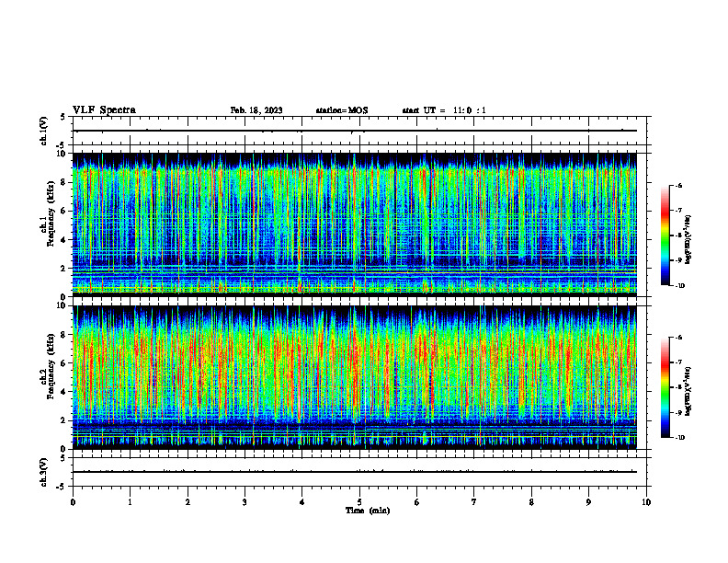This screenshot has height=563, width=728.
Task: Click the "8" kHz tick of ch.2 panel
Action: click(x=63, y=335)
